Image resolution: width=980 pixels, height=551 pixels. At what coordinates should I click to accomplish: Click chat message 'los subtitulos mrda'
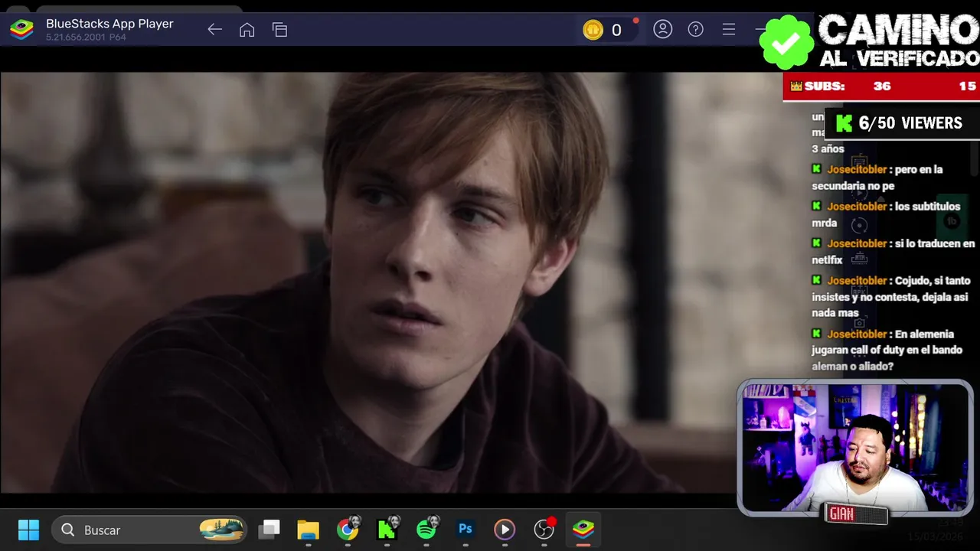[x=886, y=214]
